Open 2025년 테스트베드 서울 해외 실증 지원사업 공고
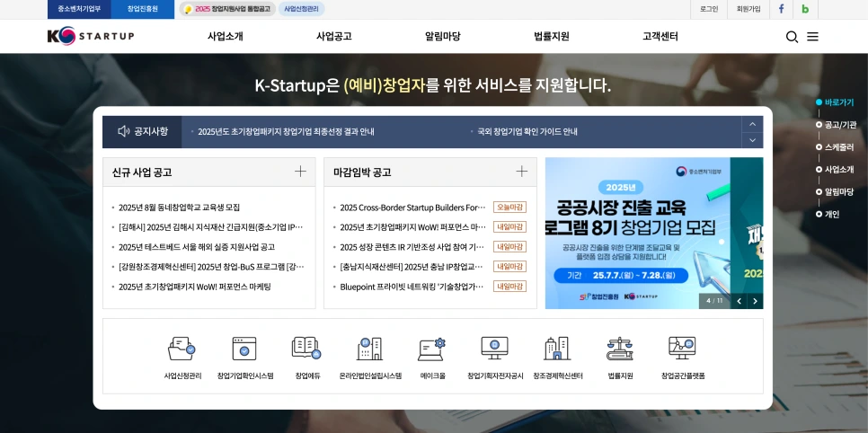868x433 pixels. pos(197,247)
